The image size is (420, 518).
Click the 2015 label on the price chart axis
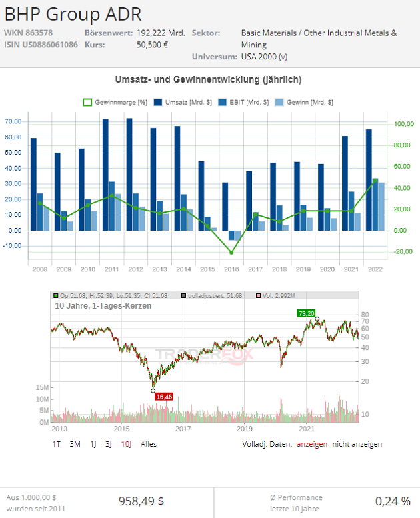tap(121, 429)
